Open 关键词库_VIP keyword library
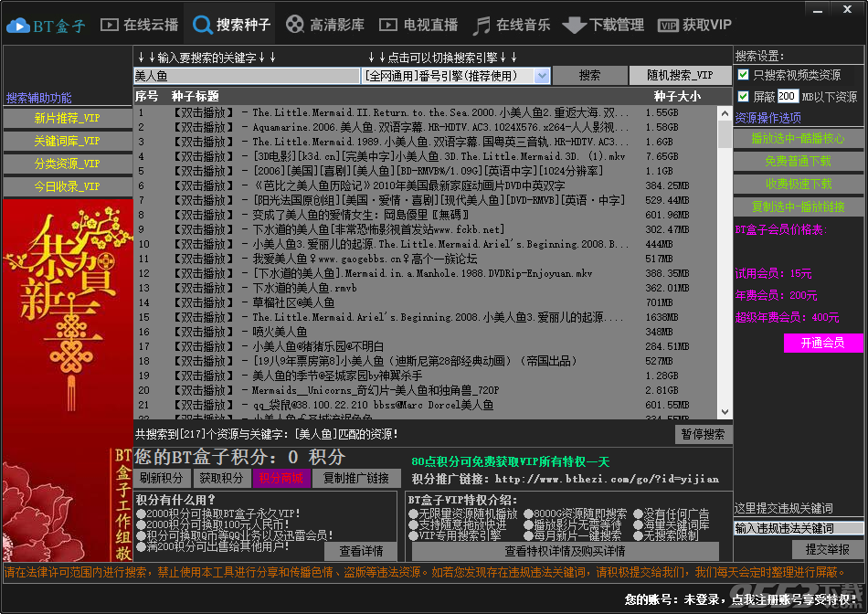 (67, 141)
